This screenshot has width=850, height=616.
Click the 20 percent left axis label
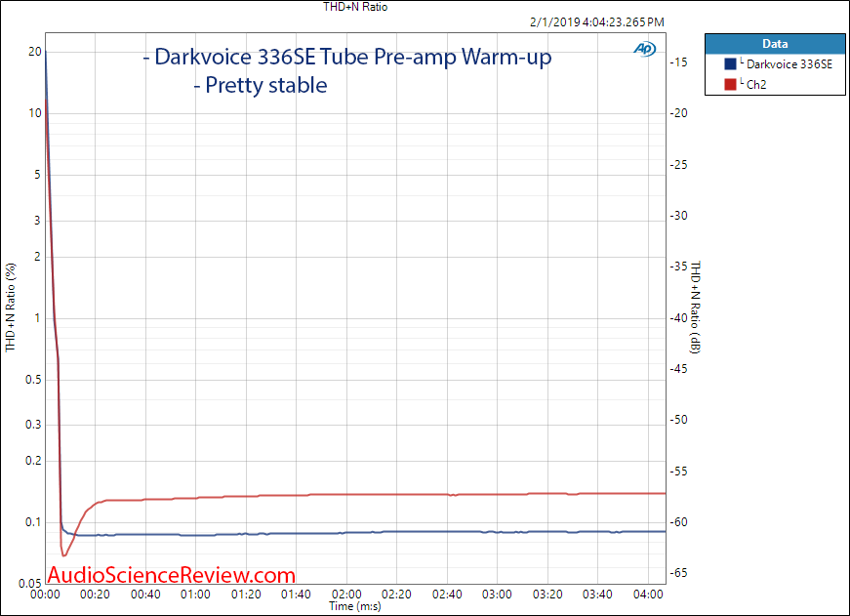click(x=35, y=52)
